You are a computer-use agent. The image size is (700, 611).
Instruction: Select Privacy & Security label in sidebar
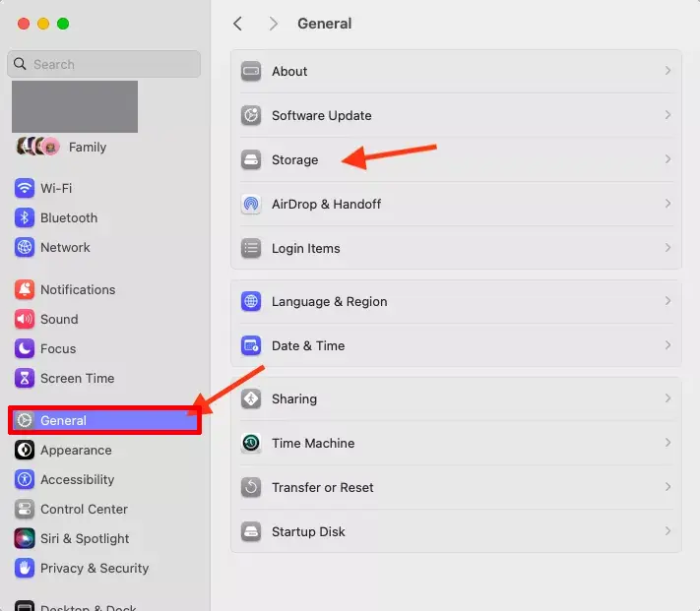[95, 568]
